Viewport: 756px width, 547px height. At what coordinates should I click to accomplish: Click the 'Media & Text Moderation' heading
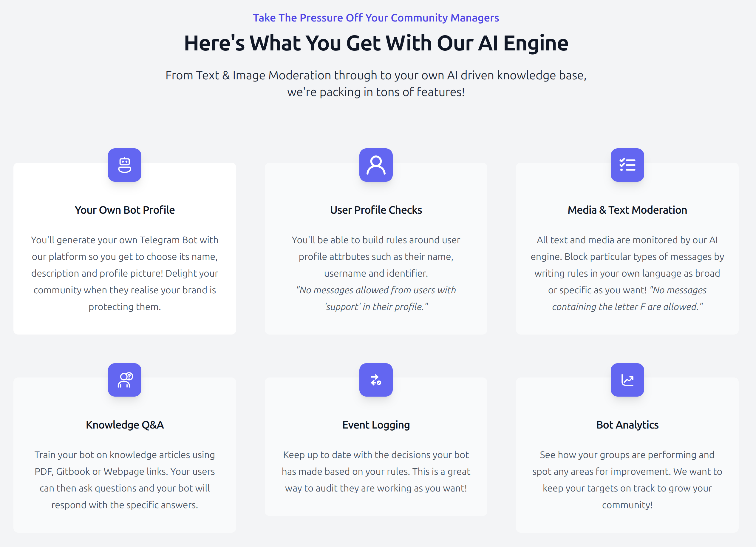(x=627, y=210)
